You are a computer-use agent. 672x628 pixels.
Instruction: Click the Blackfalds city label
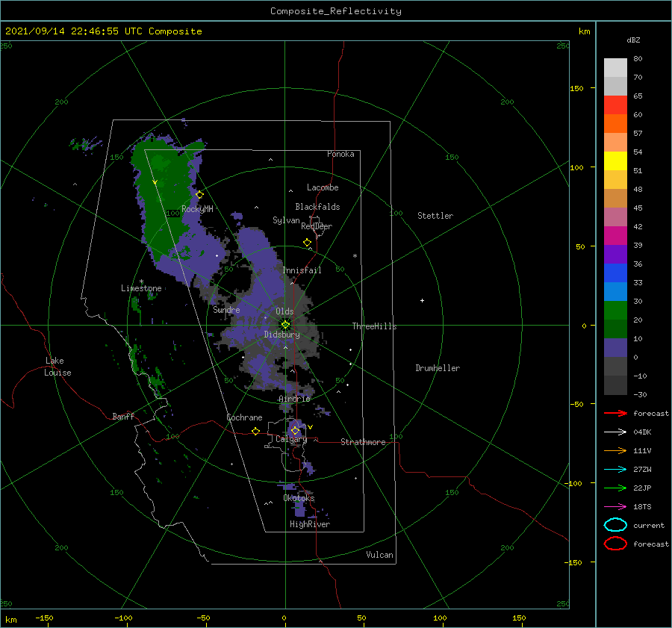click(x=317, y=207)
